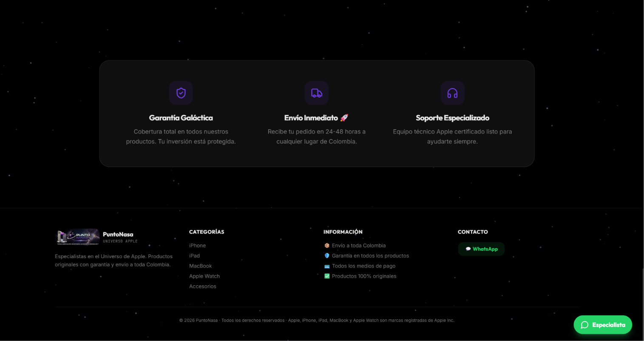
Task: Open the Apple Watch category link
Action: (x=204, y=276)
